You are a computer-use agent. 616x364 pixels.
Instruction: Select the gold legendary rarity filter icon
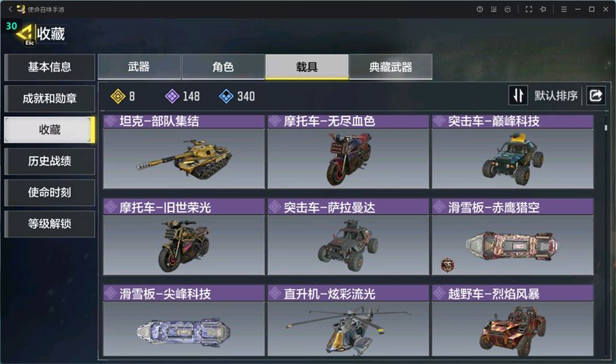point(118,96)
